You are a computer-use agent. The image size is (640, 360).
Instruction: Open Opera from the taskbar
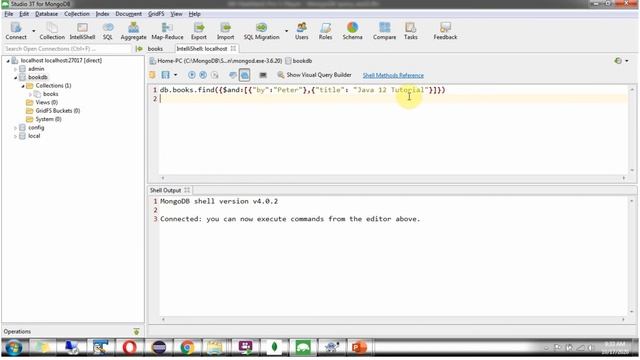pyautogui.click(x=130, y=347)
